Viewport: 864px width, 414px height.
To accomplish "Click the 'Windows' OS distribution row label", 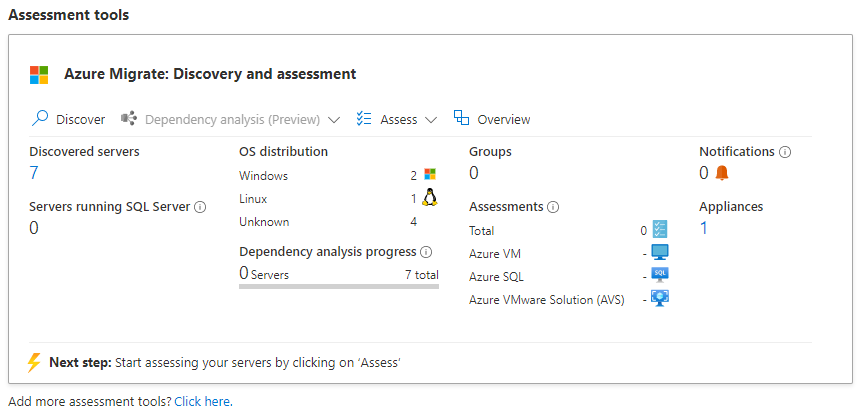I will tap(263, 176).
